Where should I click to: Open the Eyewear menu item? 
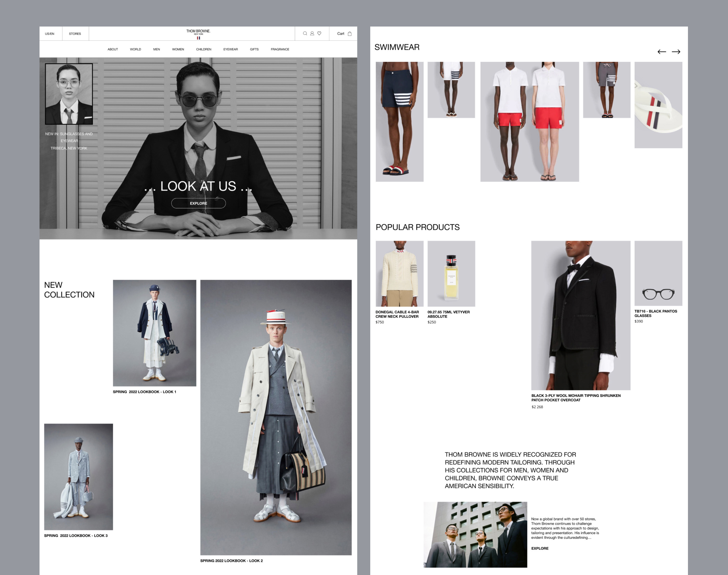pyautogui.click(x=230, y=49)
